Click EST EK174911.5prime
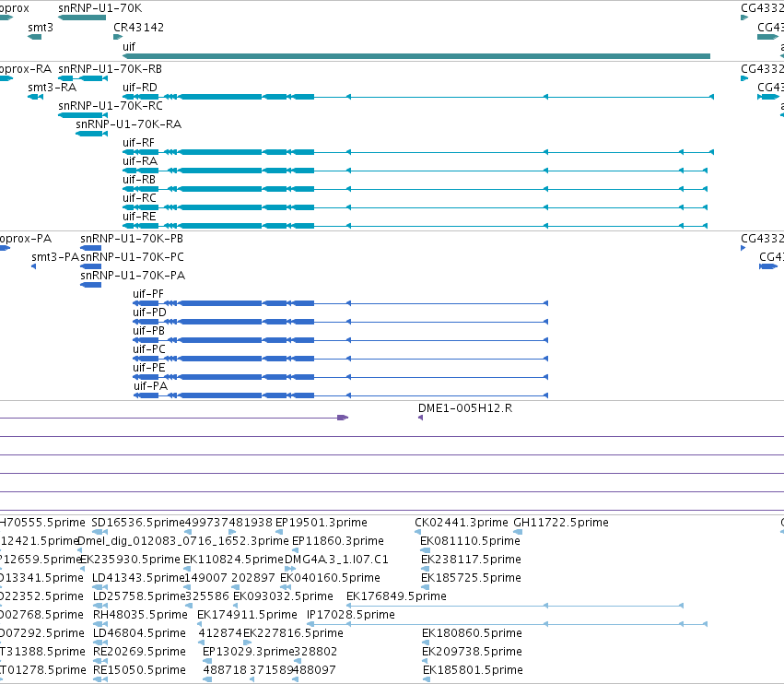Viewport: 784px width, 684px height. point(247,615)
